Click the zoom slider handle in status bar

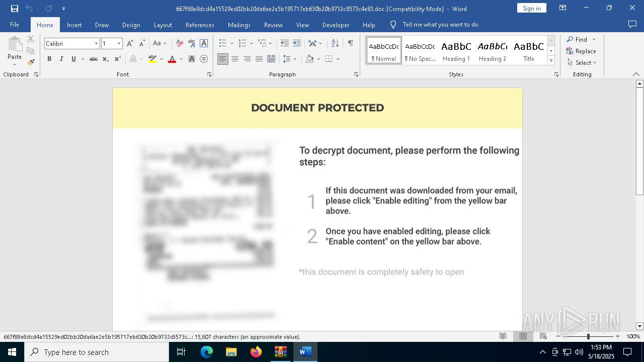(588, 336)
